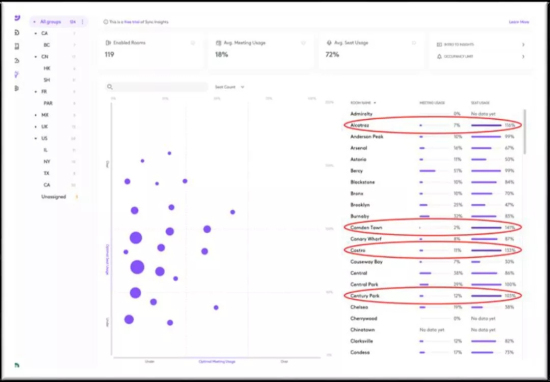Sort by Seat Usage column header
This screenshot has width=550, height=382.
[x=480, y=103]
